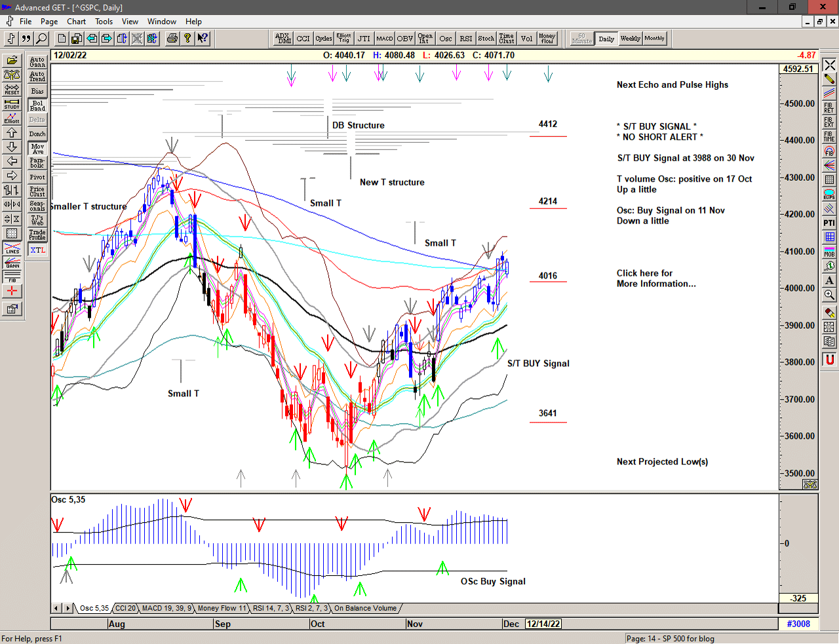
Task: Select the MOB make-or-break tool
Action: [829, 252]
